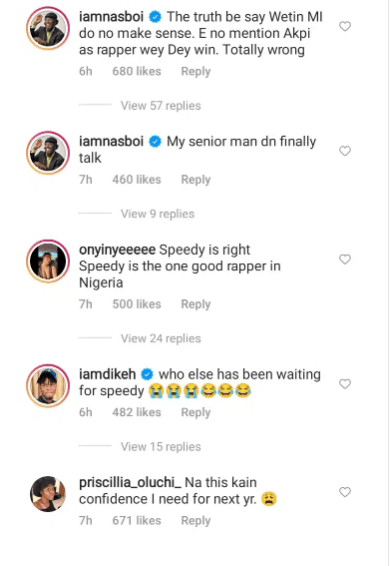Click verified badge on first iamnasboi comment

155,17
